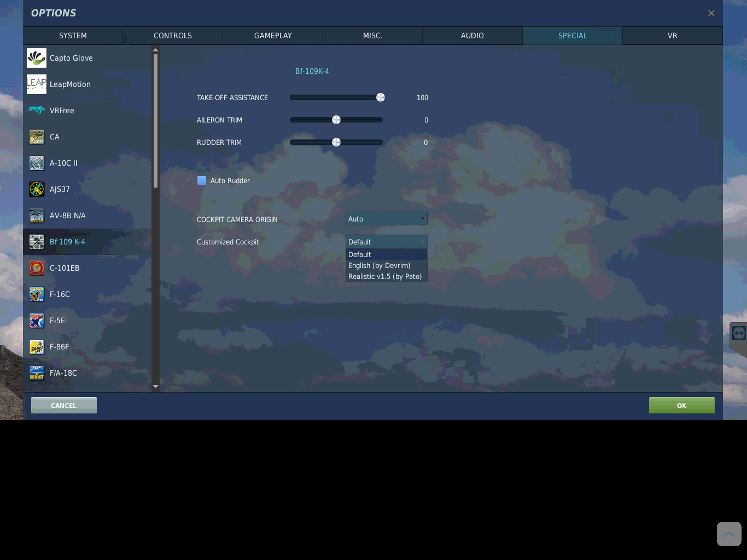Confirm settings with the OK button
The width and height of the screenshot is (747, 560).
[x=681, y=405]
